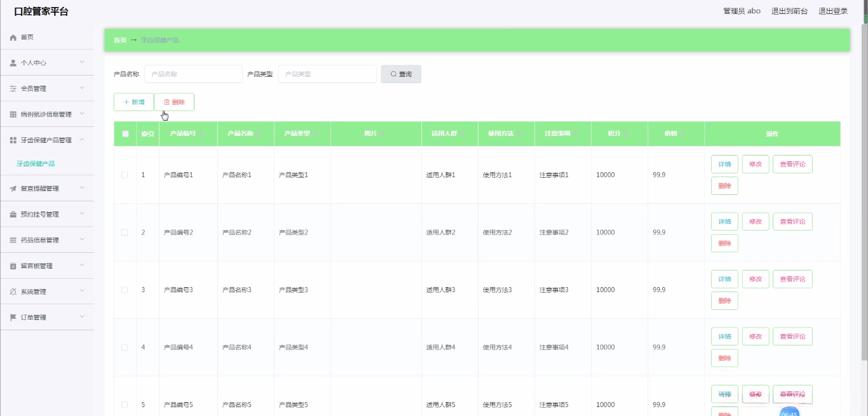Check the checkbox for row 产品编号1
Image resolution: width=868 pixels, height=416 pixels.
(125, 175)
